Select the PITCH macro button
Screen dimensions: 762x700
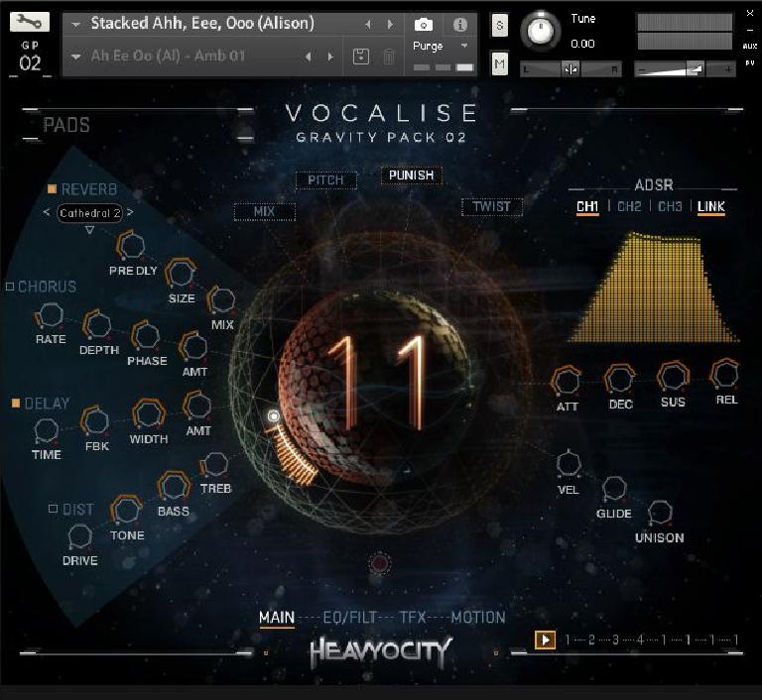(x=325, y=180)
